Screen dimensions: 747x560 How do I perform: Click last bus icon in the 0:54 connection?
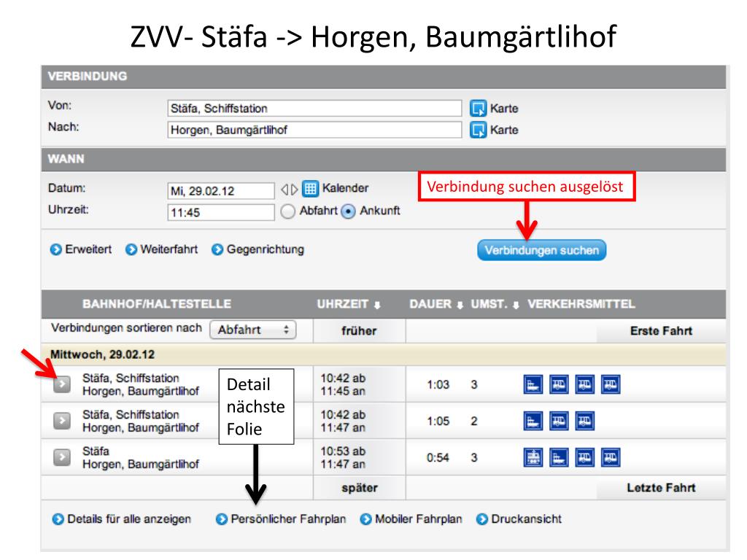(611, 458)
